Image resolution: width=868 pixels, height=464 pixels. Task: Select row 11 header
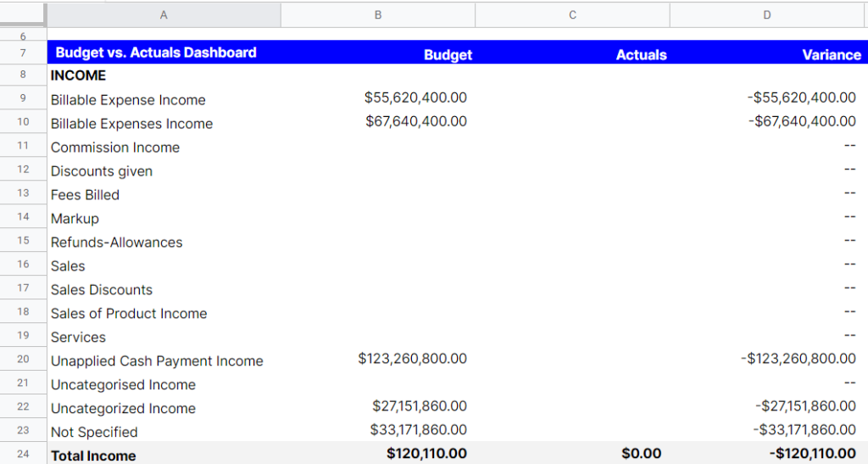[x=23, y=146]
